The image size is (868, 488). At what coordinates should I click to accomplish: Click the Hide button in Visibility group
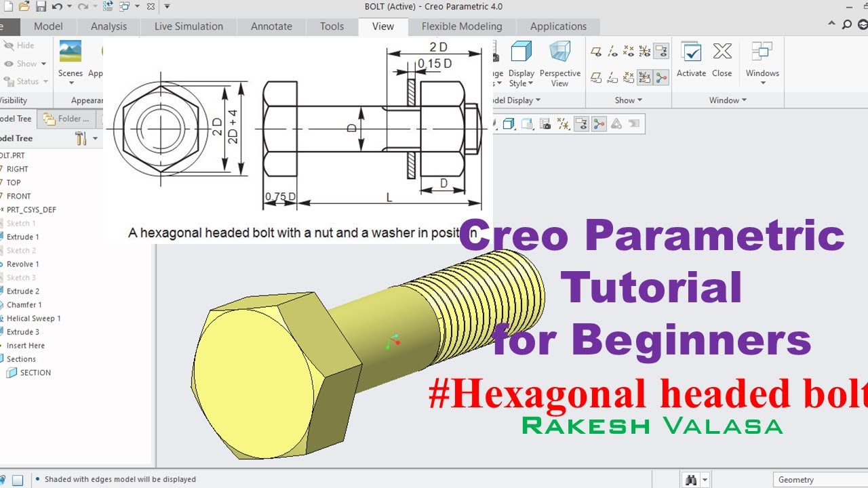click(20, 45)
